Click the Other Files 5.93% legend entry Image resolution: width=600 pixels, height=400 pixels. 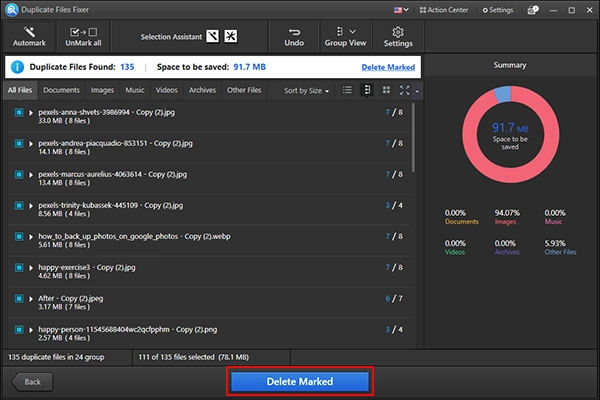coord(560,248)
